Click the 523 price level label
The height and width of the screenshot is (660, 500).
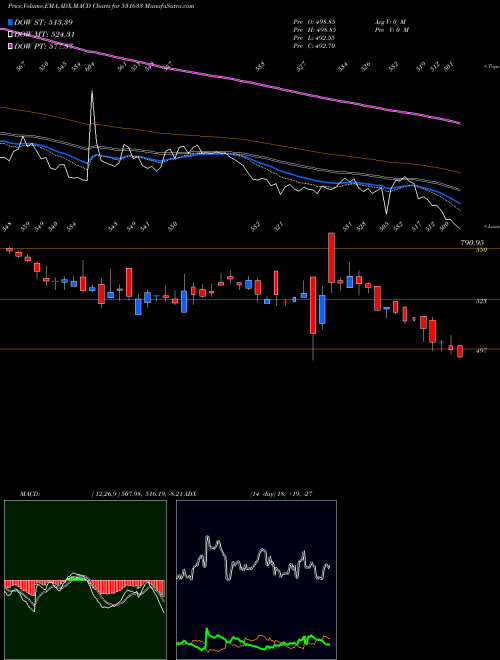click(481, 301)
